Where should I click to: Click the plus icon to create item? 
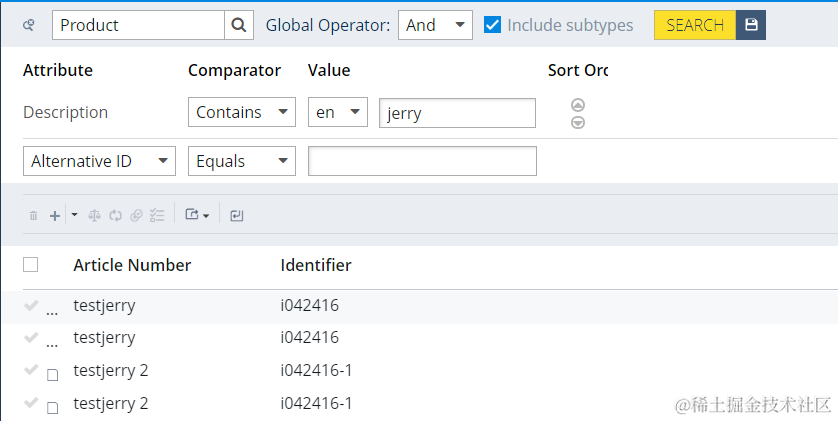[x=55, y=215]
